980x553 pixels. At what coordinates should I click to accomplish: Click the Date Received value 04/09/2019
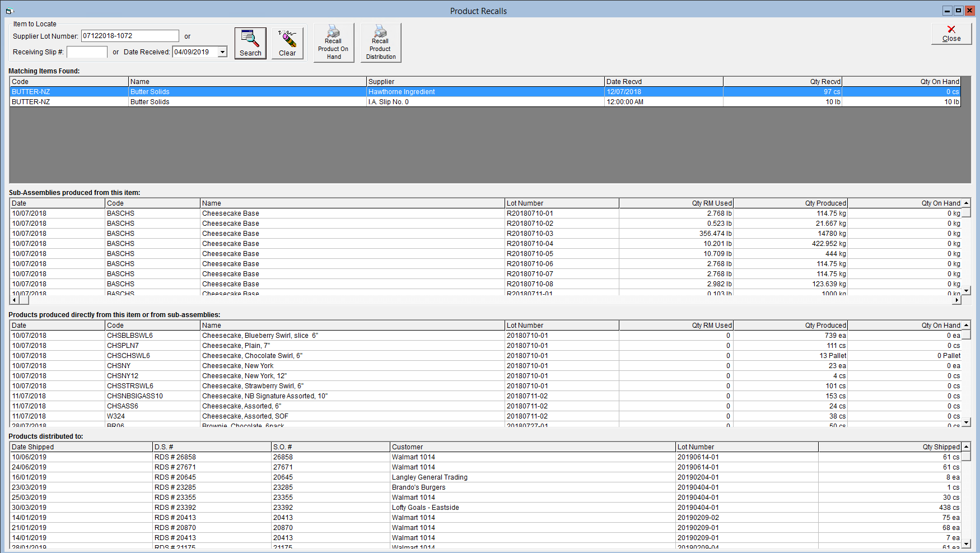pyautogui.click(x=192, y=52)
